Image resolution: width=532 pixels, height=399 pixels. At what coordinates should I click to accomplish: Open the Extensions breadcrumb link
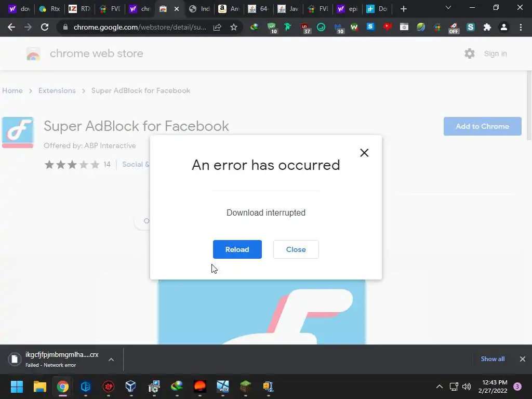(57, 90)
